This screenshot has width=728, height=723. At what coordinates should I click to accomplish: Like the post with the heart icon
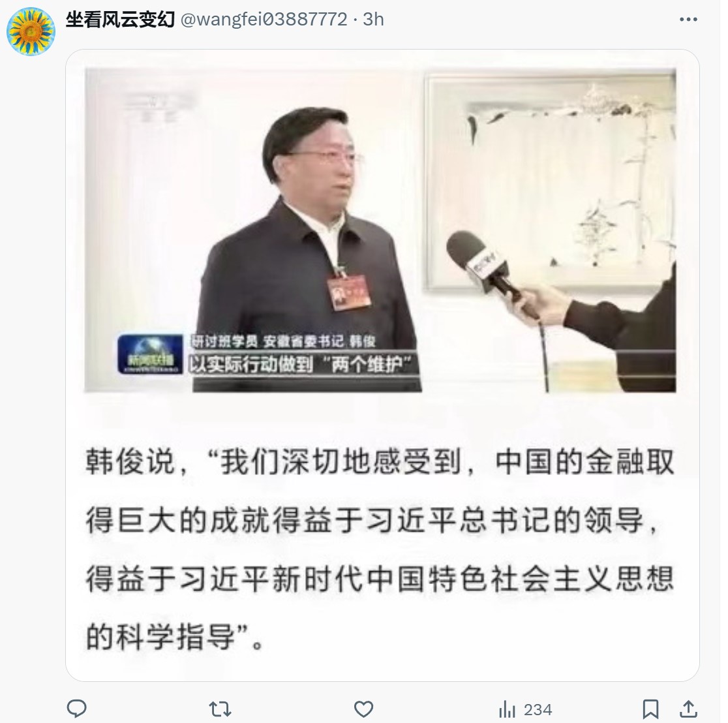pyautogui.click(x=363, y=709)
